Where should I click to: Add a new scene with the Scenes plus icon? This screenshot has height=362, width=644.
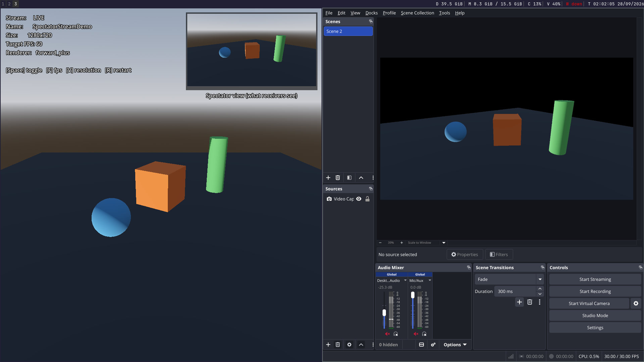pos(328,178)
